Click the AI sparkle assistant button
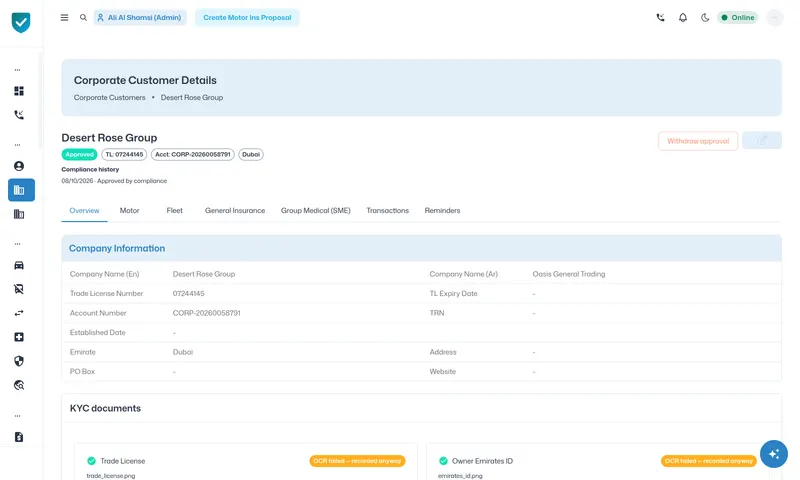This screenshot has height=480, width=800. pos(773,454)
